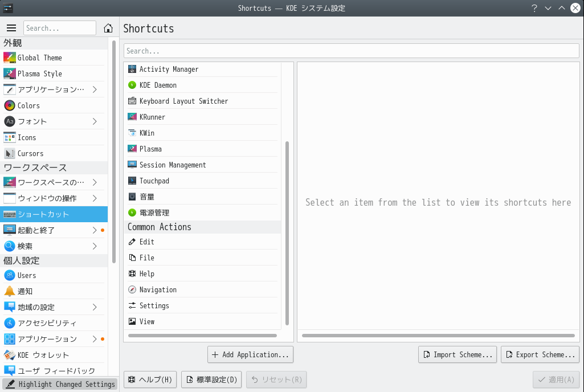Select the Touchpad component icon
The image size is (584, 392).
[x=132, y=181]
